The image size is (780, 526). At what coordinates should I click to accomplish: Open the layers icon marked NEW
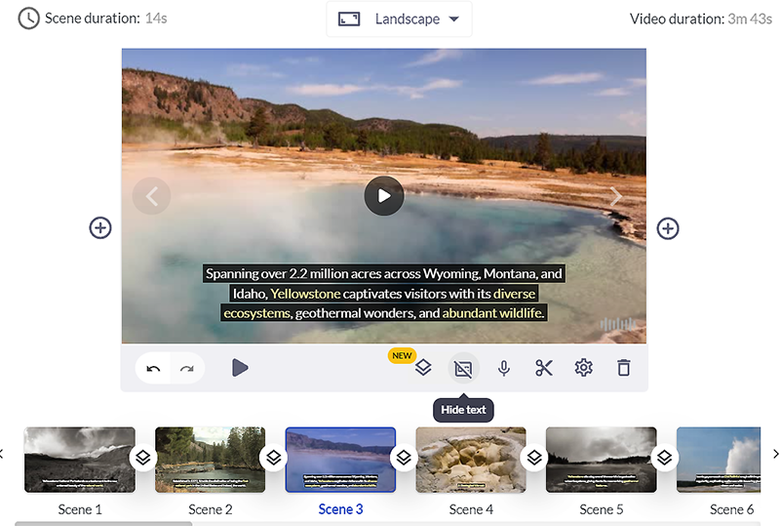coord(423,368)
